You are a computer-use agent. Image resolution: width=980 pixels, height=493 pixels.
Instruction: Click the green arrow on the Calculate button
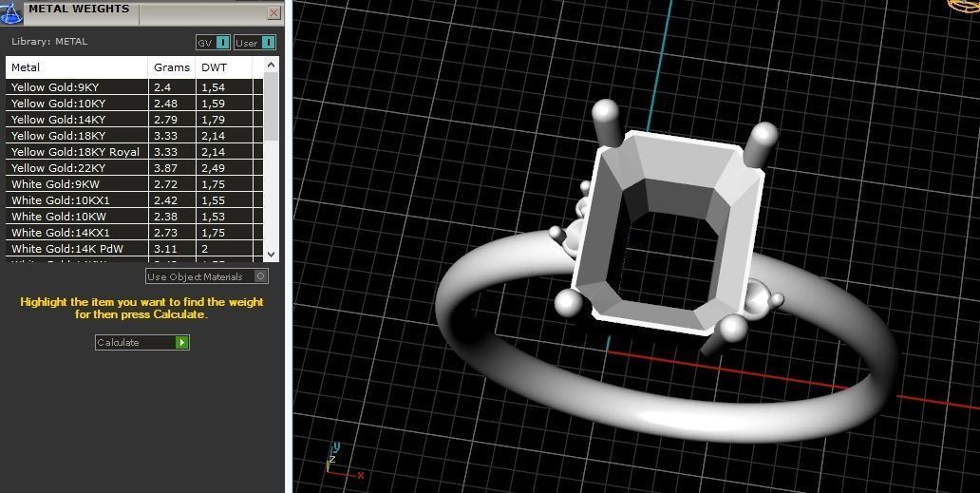coord(182,342)
